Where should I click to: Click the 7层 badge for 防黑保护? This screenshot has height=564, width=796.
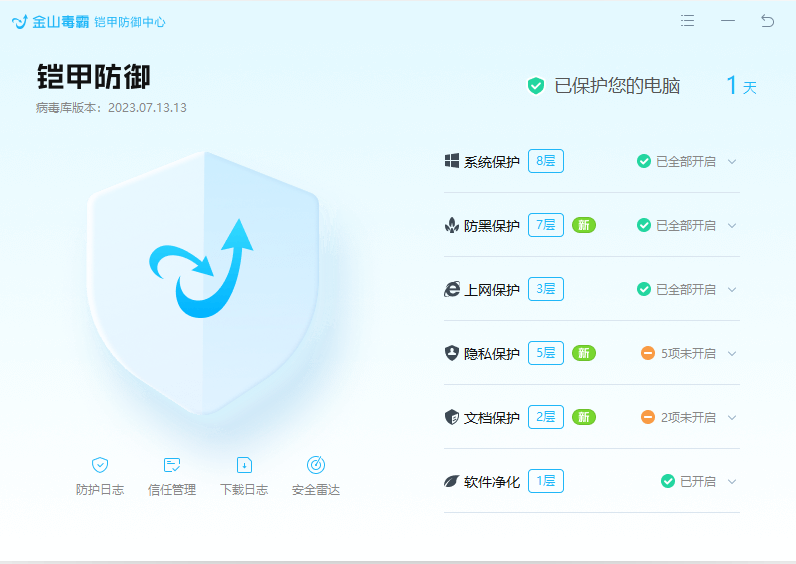[546, 225]
